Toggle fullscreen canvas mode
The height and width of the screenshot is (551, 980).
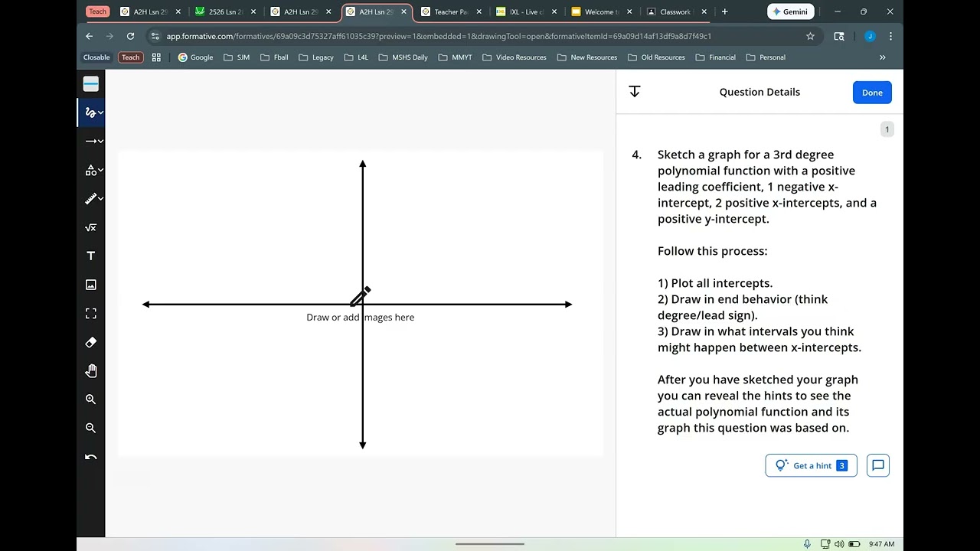(90, 313)
